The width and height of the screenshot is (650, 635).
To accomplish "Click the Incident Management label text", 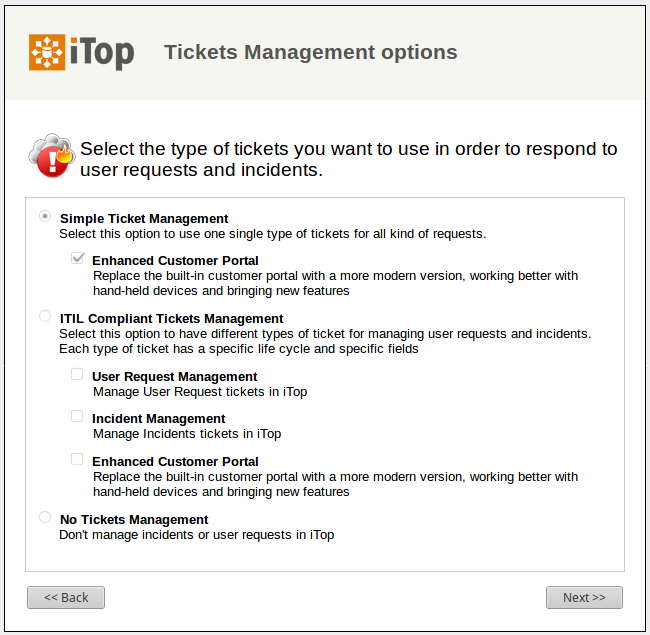I will pyautogui.click(x=158, y=418).
